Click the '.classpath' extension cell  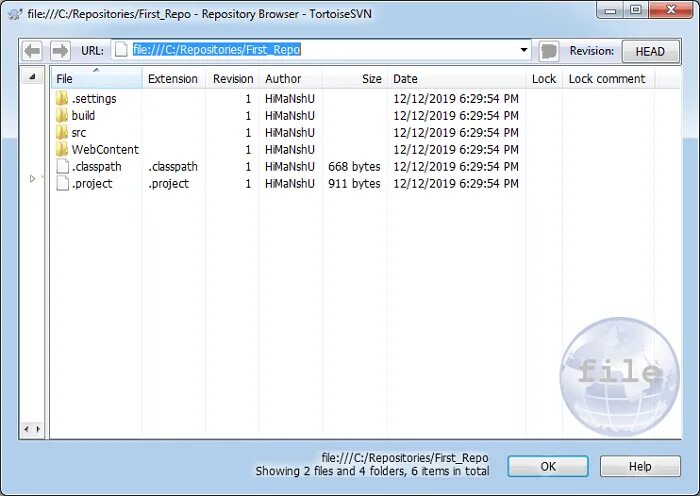click(173, 167)
